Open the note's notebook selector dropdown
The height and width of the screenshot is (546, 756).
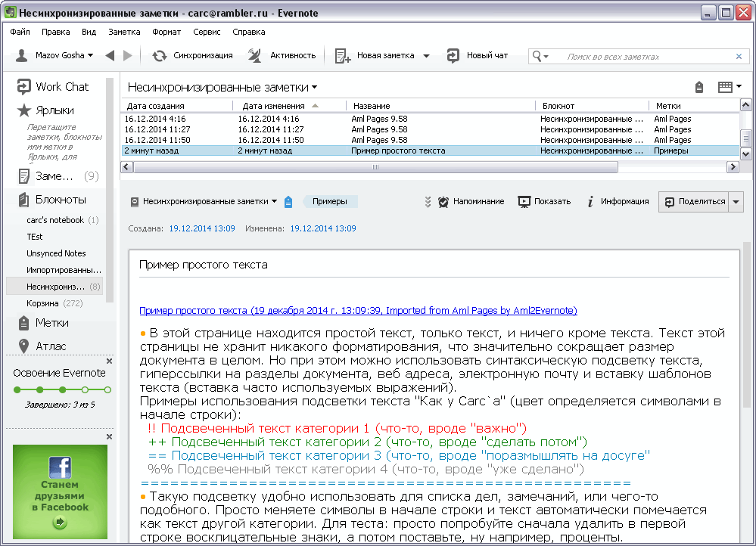pyautogui.click(x=274, y=201)
